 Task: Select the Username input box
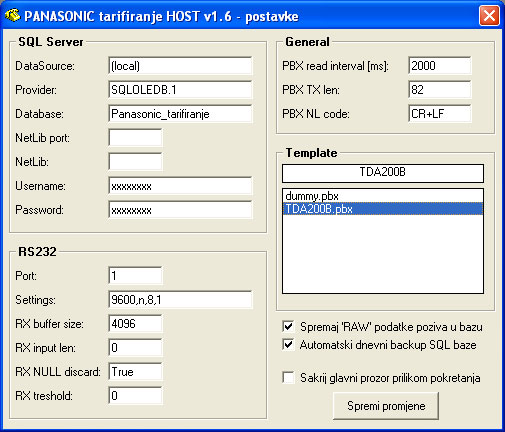(180, 186)
